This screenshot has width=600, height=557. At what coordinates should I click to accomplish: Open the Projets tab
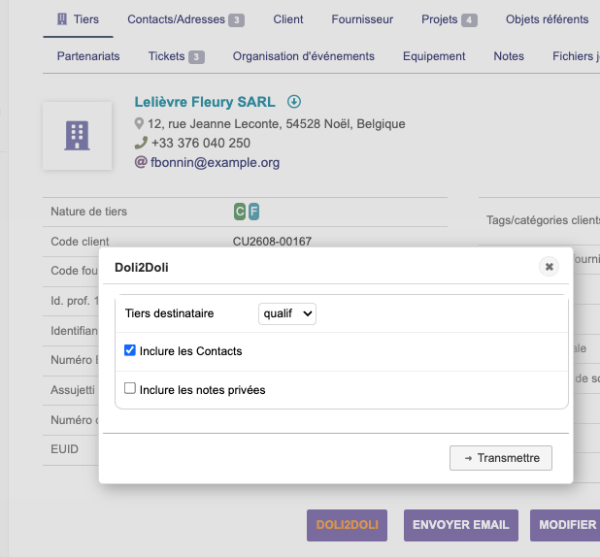coord(449,20)
